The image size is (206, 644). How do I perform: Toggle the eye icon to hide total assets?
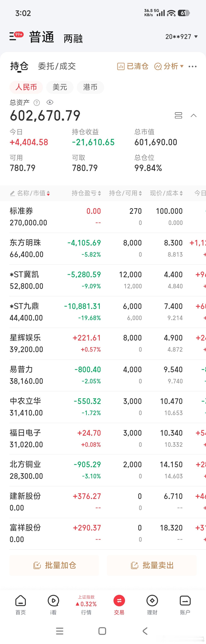tap(50, 102)
